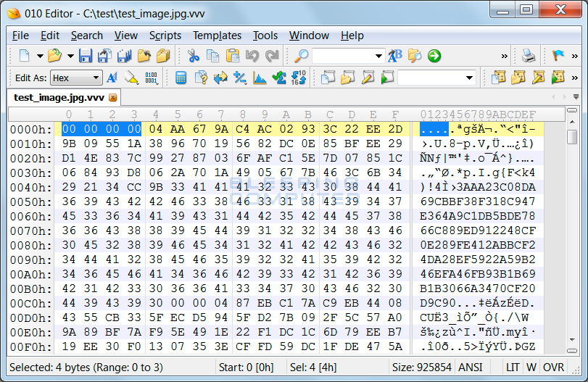Click the Run Script icon
This screenshot has height=382, width=588.
click(387, 78)
